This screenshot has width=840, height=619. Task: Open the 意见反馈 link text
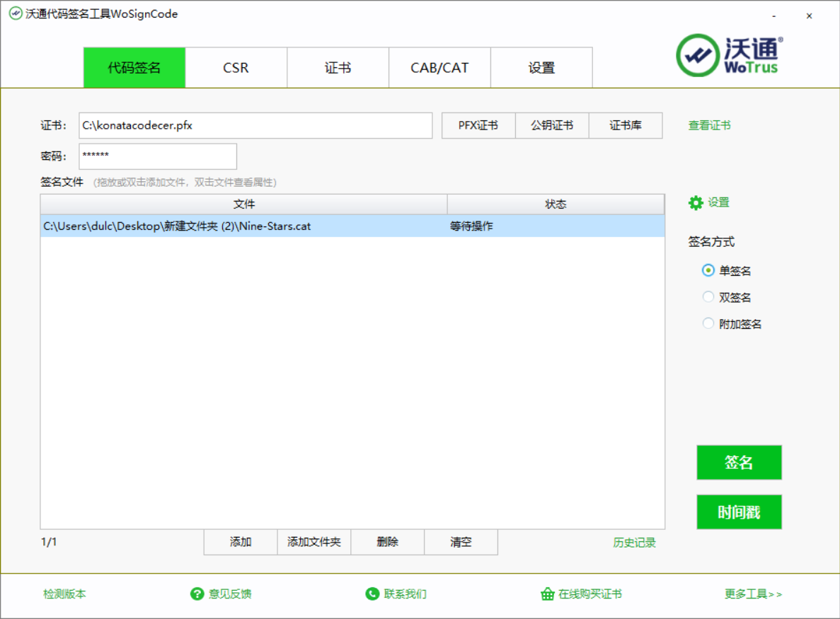pyautogui.click(x=230, y=594)
